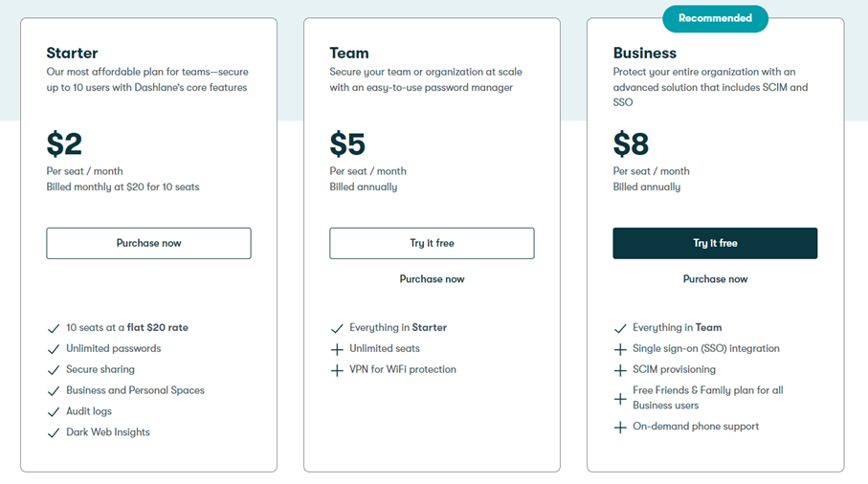The height and width of the screenshot is (484, 868).
Task: Click Try it free in Business plan
Action: click(715, 243)
